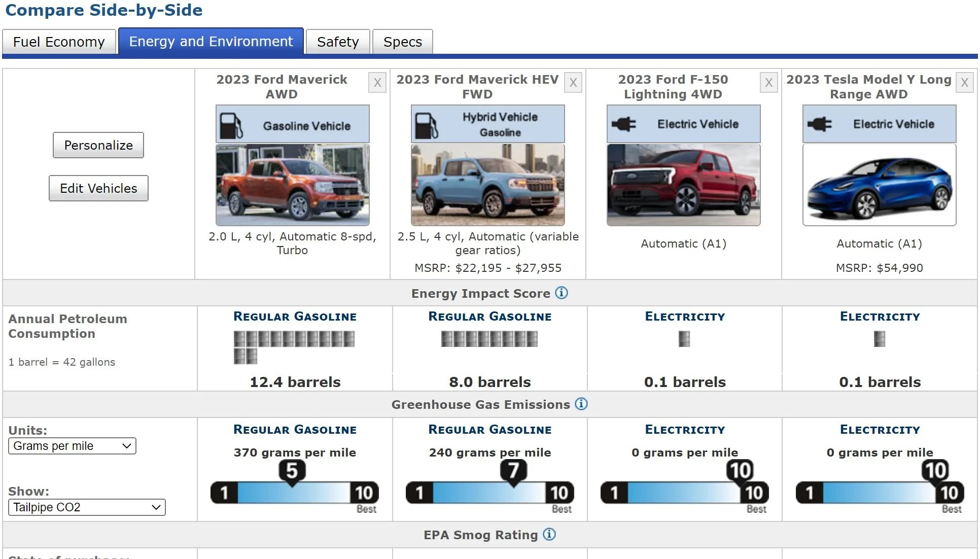Open the Energy Impact Score info icon
The image size is (980, 559).
tap(562, 293)
